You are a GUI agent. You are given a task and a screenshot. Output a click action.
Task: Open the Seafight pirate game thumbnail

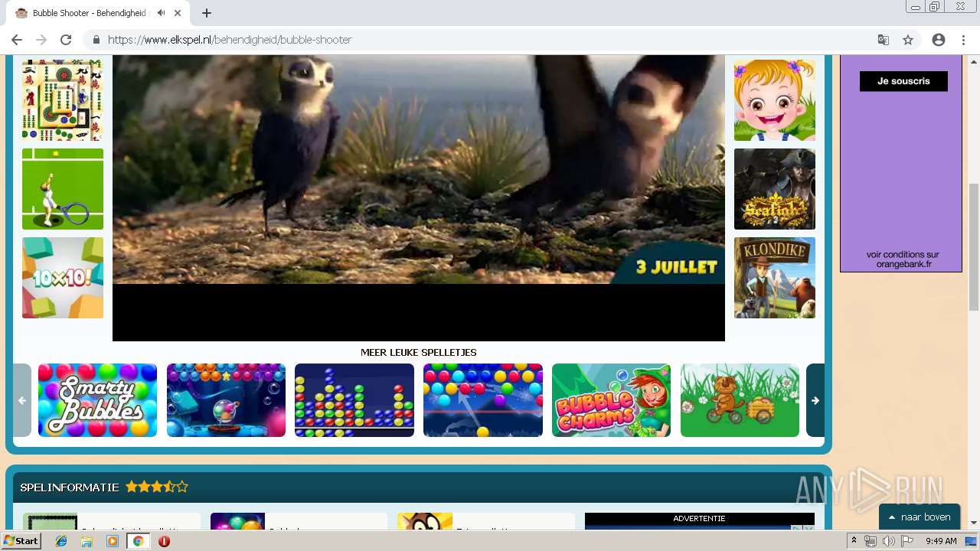point(775,189)
